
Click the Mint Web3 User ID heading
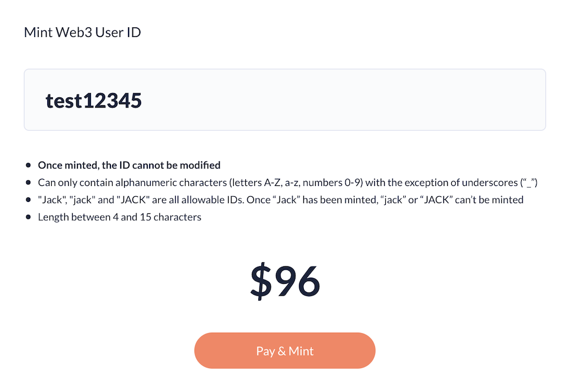click(83, 32)
